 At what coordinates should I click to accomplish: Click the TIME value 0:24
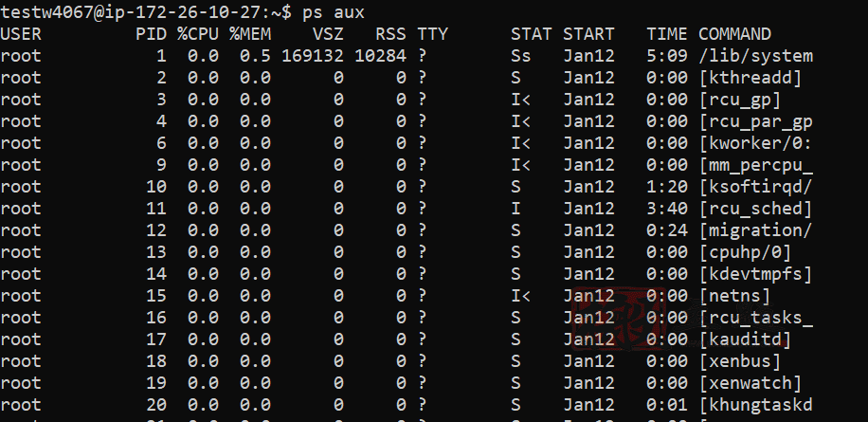coord(667,230)
